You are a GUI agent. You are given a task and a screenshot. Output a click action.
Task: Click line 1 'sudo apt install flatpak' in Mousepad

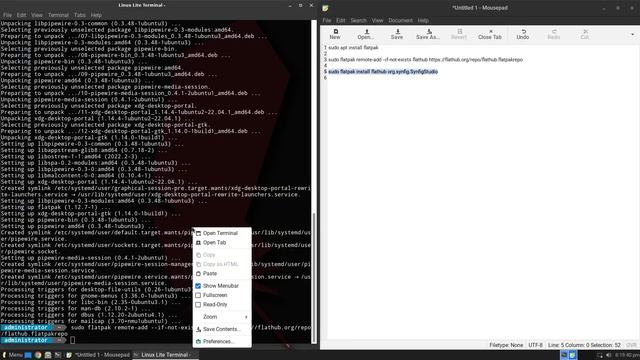(353, 47)
